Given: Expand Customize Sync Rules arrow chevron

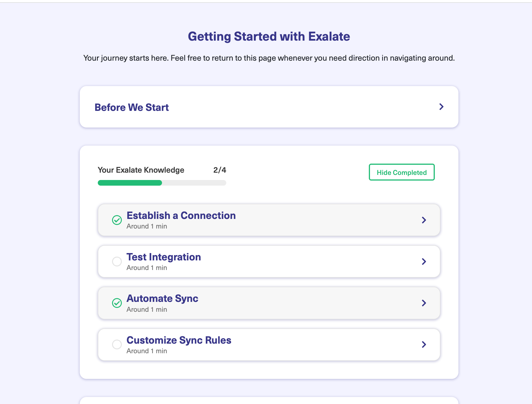Looking at the screenshot, I should [424, 344].
